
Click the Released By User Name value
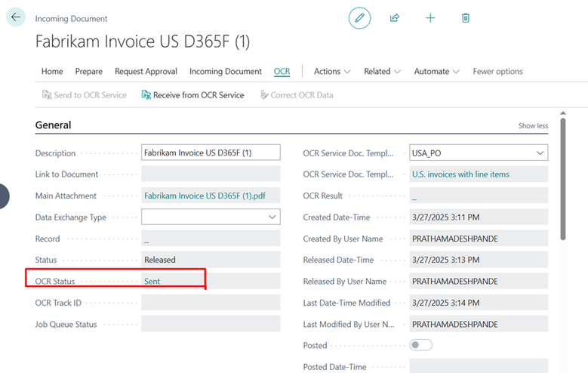(455, 281)
